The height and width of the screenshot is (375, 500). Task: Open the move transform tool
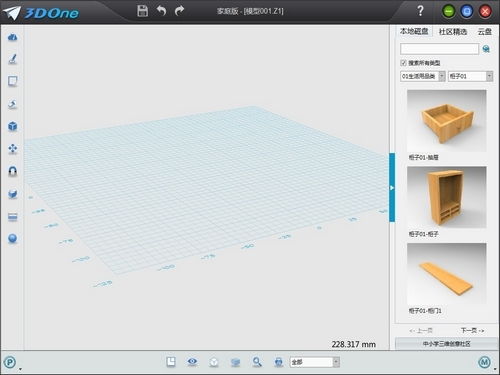(13, 149)
